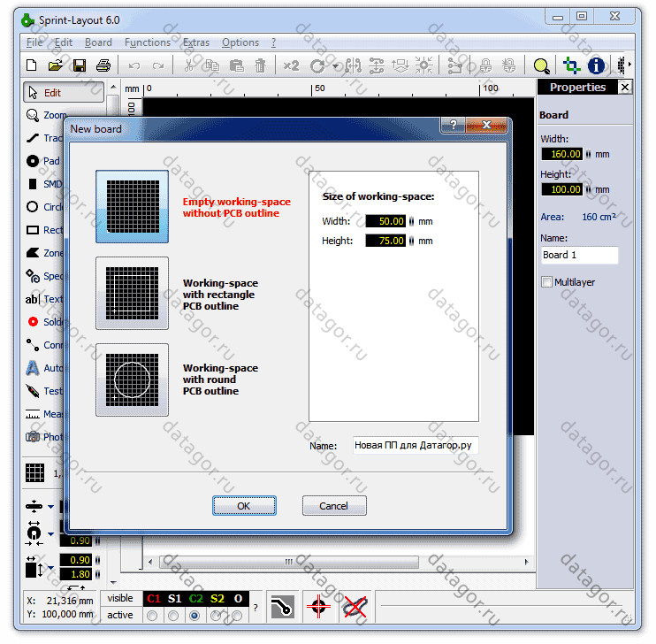Toggle visibility of layer C2

(195, 599)
